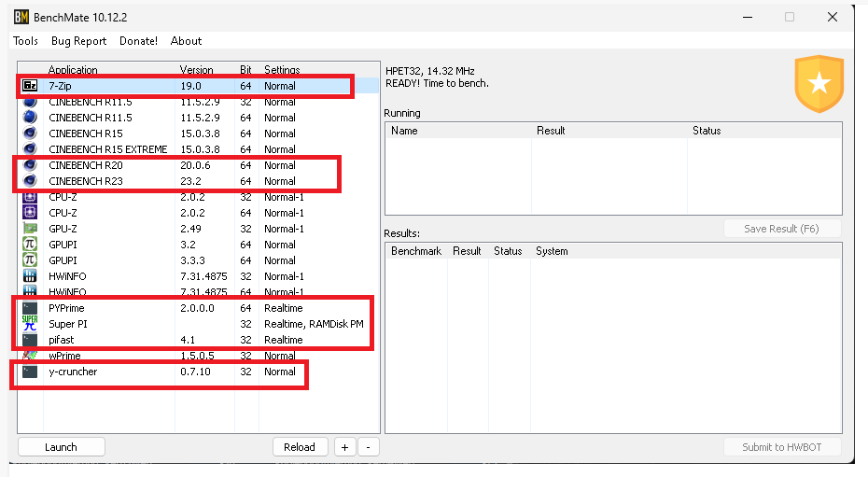Click the CINEBENCH R20 icon
The image size is (868, 477).
click(x=30, y=165)
